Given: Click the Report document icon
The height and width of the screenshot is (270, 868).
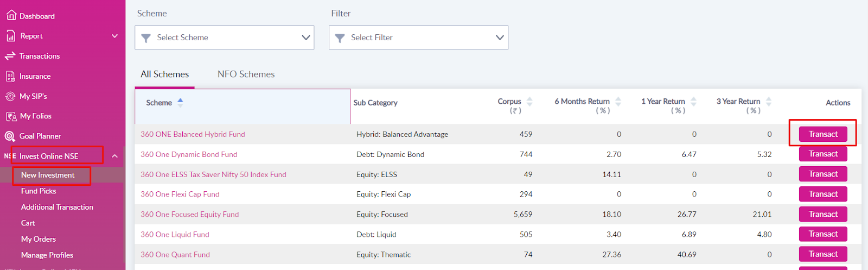Looking at the screenshot, I should coord(11,36).
